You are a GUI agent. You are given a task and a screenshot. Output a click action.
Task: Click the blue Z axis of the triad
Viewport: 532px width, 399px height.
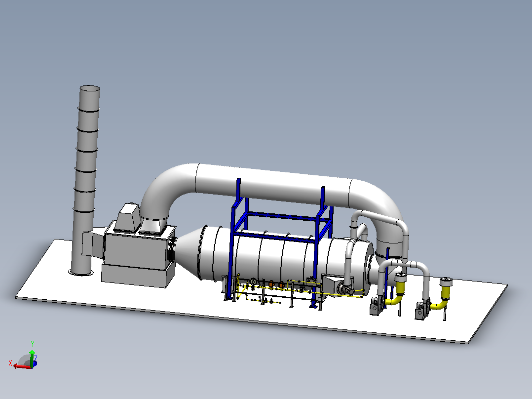(36, 363)
